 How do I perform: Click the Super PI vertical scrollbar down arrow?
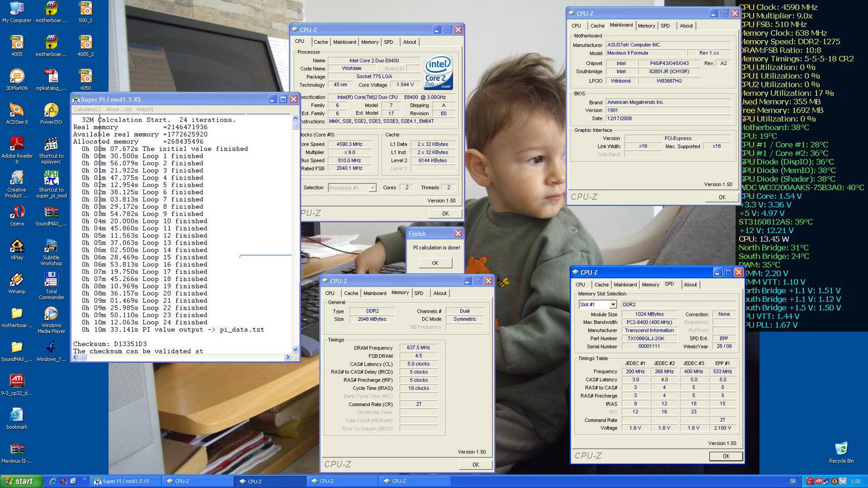pyautogui.click(x=296, y=350)
